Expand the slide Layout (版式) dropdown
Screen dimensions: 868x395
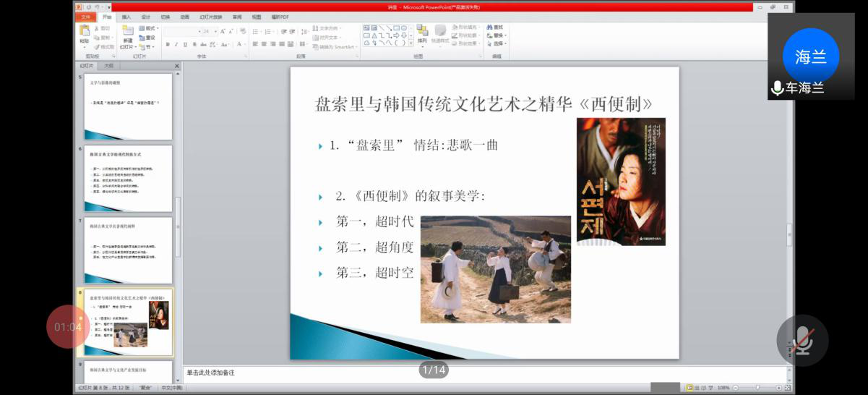click(150, 29)
